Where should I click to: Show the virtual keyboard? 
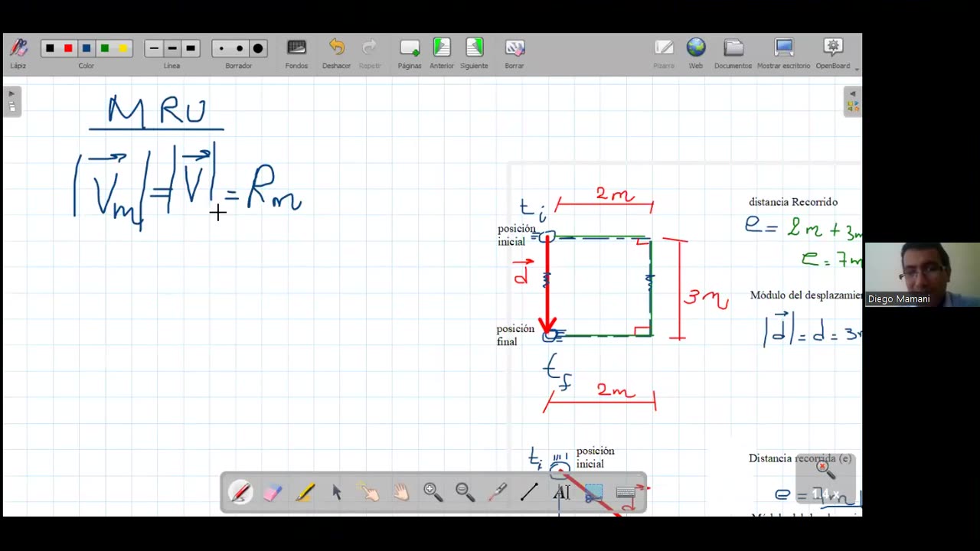[x=626, y=492]
